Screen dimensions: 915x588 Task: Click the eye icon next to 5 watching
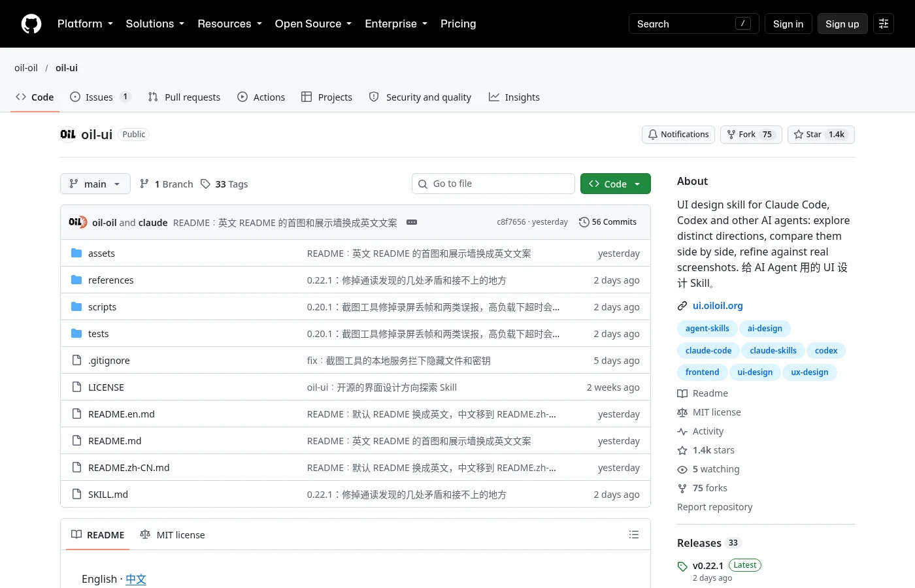pos(682,469)
